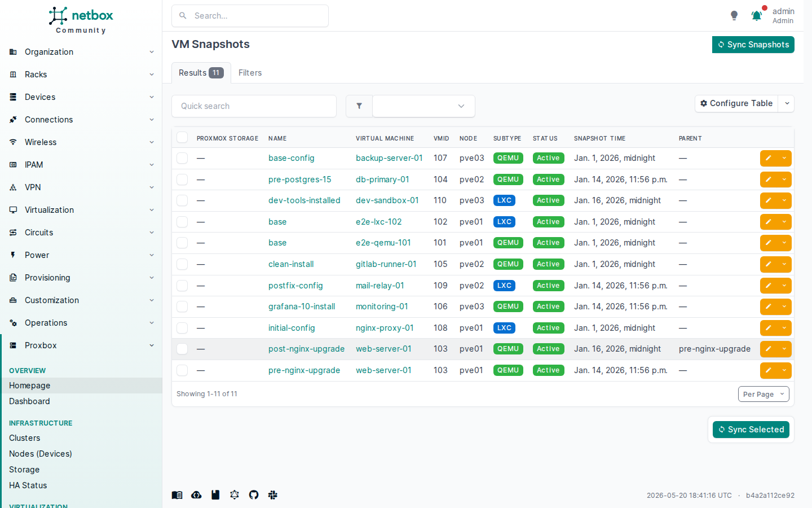Click the edit pencil for initial-config
812x508 pixels.
click(768, 328)
